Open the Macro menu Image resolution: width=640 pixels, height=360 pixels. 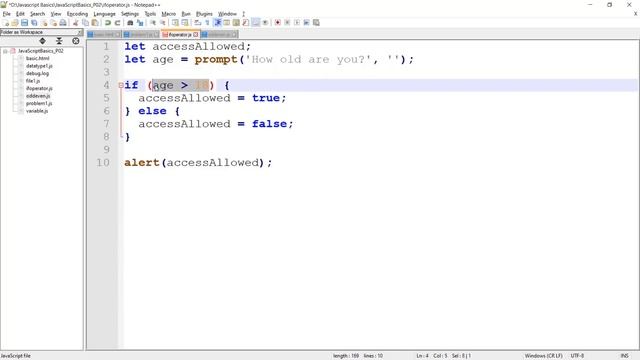[169, 14]
